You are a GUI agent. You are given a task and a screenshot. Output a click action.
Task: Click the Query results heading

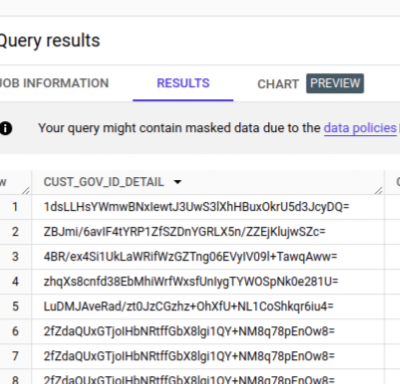pos(49,41)
